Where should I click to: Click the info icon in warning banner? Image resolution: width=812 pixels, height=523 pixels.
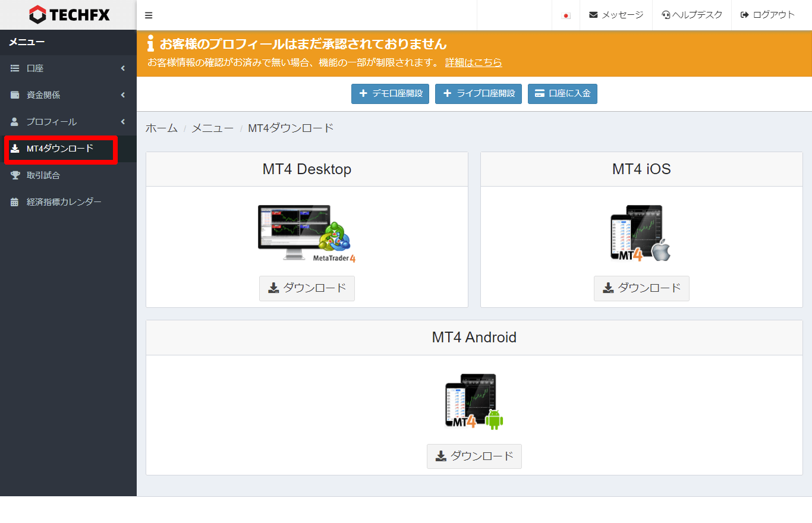(x=150, y=43)
